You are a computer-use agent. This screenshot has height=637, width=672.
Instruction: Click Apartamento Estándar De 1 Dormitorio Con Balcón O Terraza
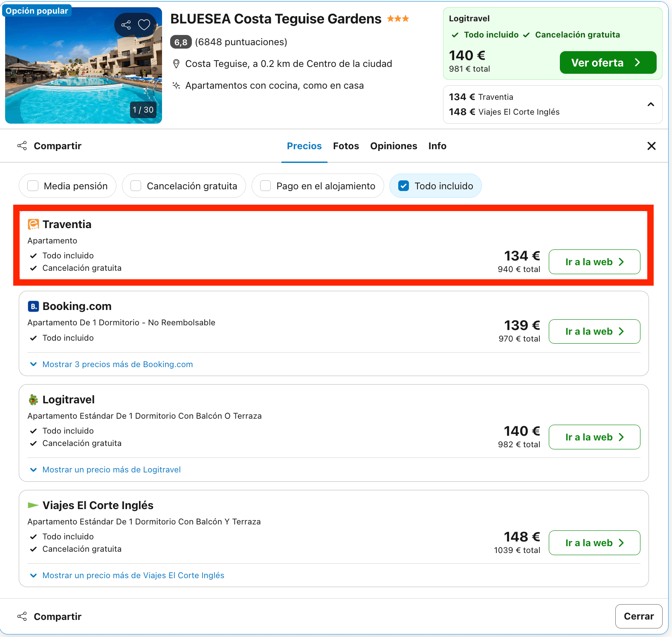pos(145,416)
